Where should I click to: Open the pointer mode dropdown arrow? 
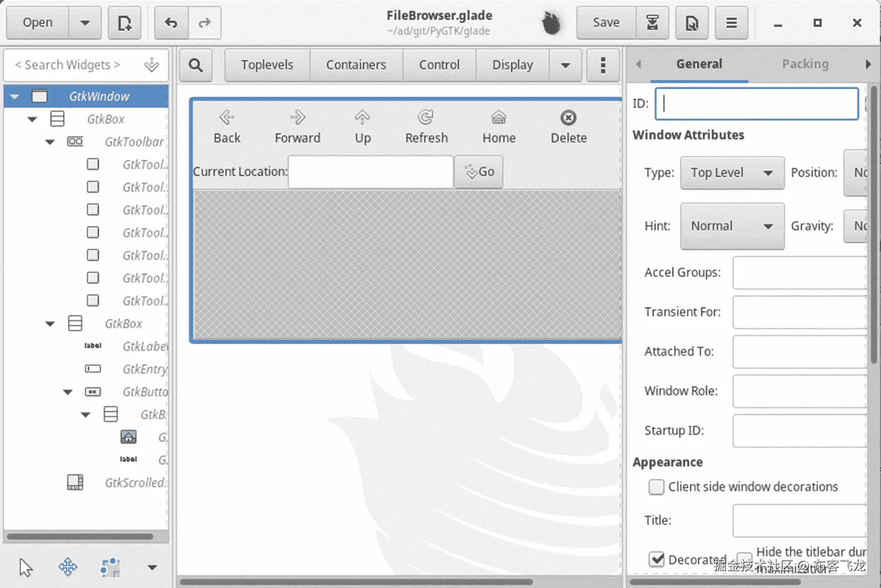(x=152, y=567)
